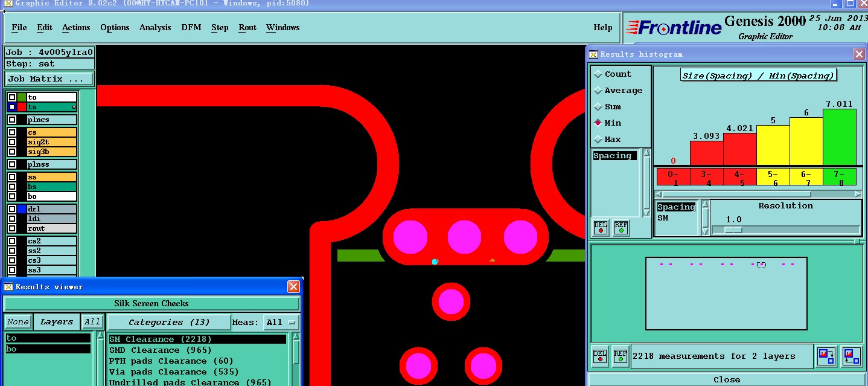This screenshot has height=386, width=868.
Task: Click histogram icon with left-pointing arrow
Action: click(851, 356)
